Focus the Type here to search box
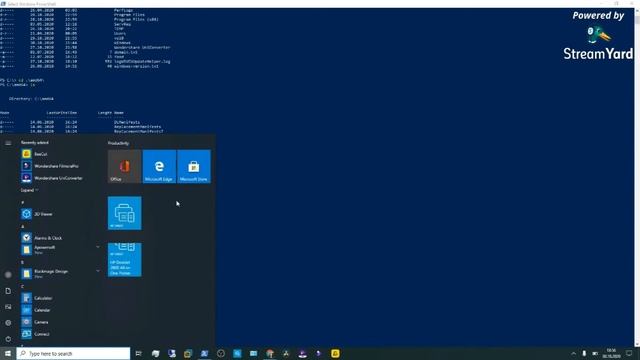Viewport: 640px width, 360px height. [73, 353]
